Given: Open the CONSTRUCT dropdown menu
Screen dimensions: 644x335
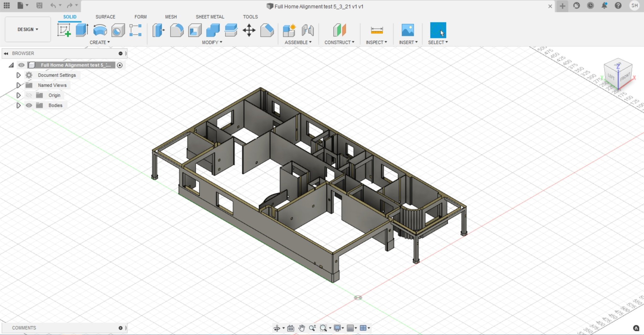Looking at the screenshot, I should 339,42.
